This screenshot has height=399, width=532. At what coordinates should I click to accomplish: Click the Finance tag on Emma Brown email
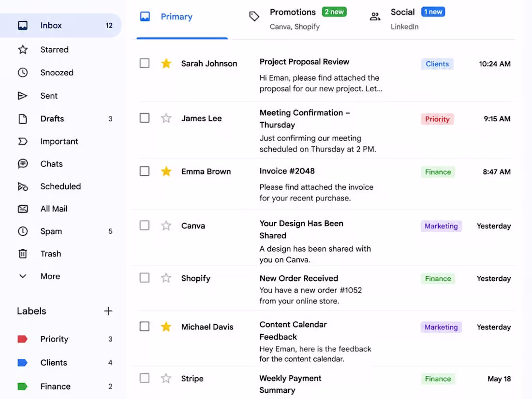click(438, 172)
